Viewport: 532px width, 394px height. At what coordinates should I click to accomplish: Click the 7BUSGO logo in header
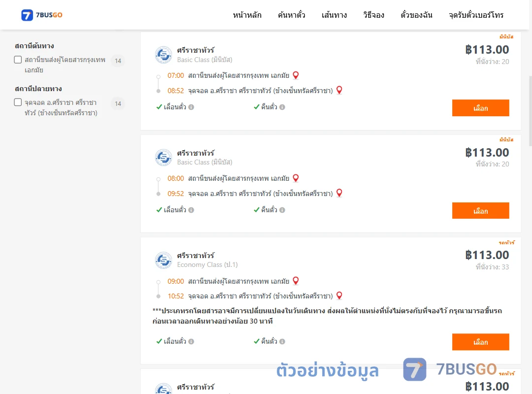(42, 15)
